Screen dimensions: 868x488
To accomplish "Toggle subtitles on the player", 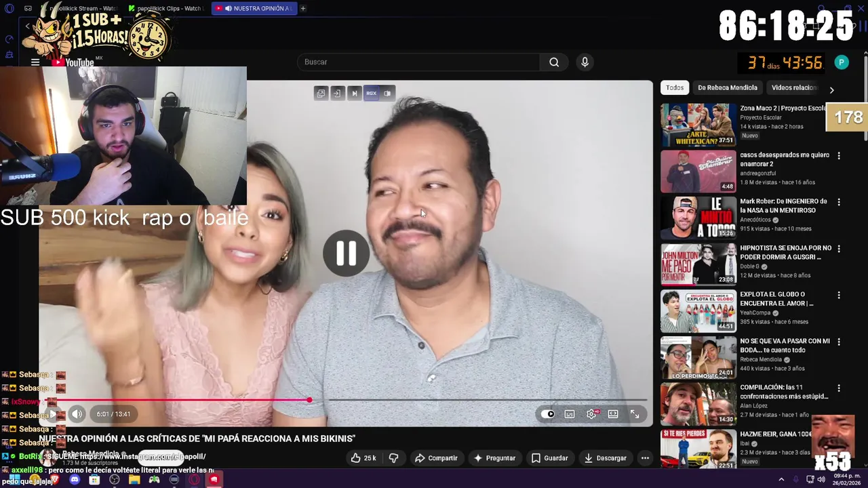I will (570, 414).
